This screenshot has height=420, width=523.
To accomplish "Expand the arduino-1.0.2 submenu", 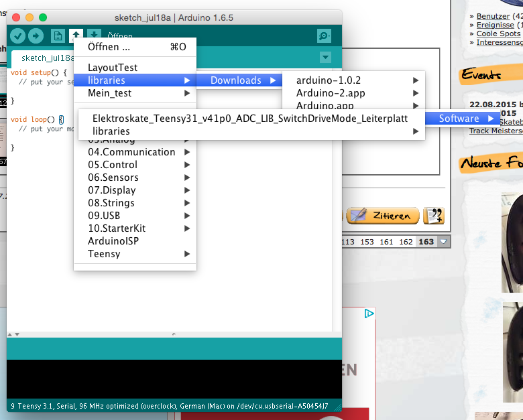I will [x=353, y=80].
